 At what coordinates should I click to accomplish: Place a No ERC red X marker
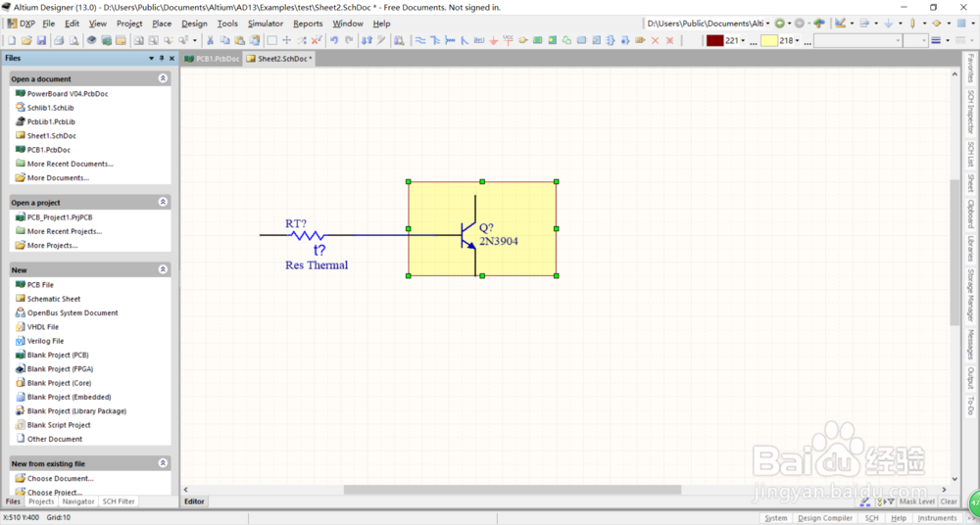[x=655, y=40]
